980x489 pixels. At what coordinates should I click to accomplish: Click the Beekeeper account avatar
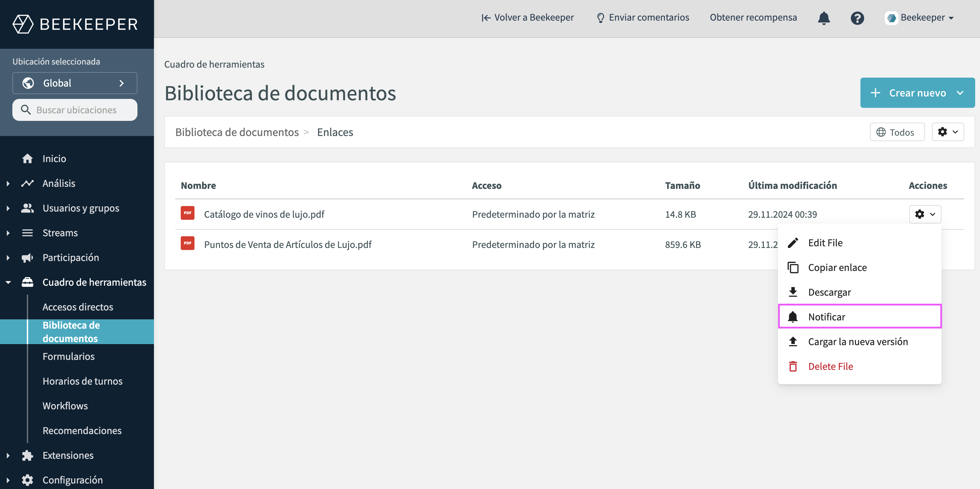(x=891, y=18)
